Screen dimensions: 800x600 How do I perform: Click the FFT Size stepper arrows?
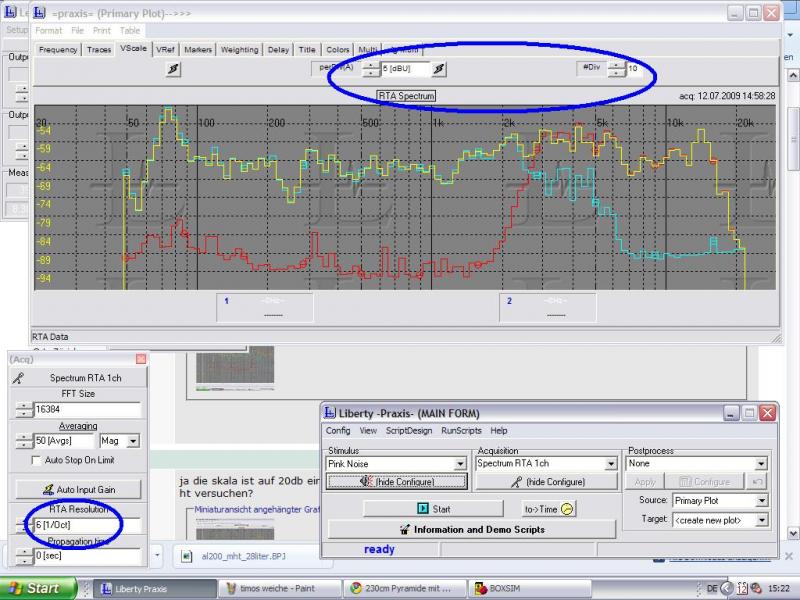(22, 409)
